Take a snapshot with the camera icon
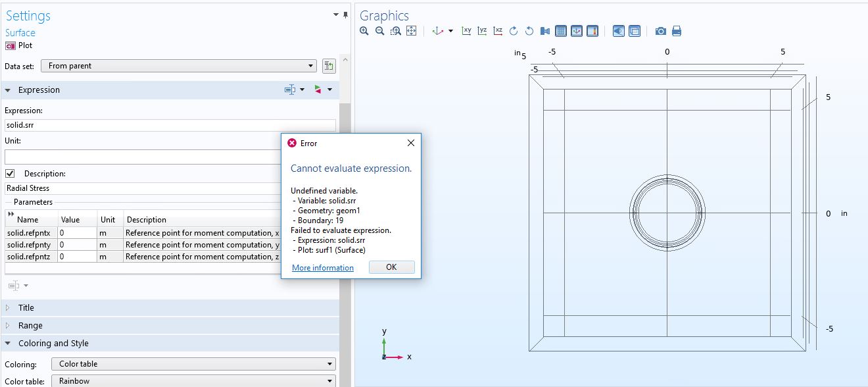The width and height of the screenshot is (868, 387). [x=661, y=31]
